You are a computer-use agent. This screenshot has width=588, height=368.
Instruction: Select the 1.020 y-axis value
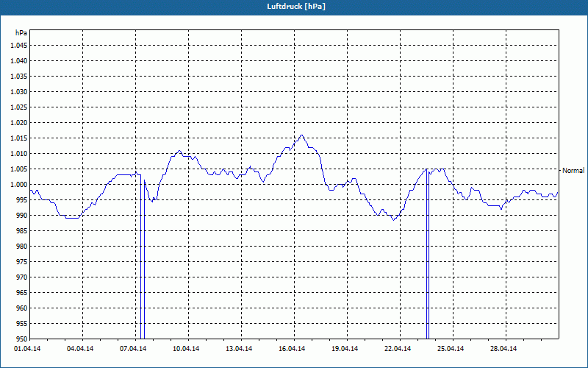[19, 123]
